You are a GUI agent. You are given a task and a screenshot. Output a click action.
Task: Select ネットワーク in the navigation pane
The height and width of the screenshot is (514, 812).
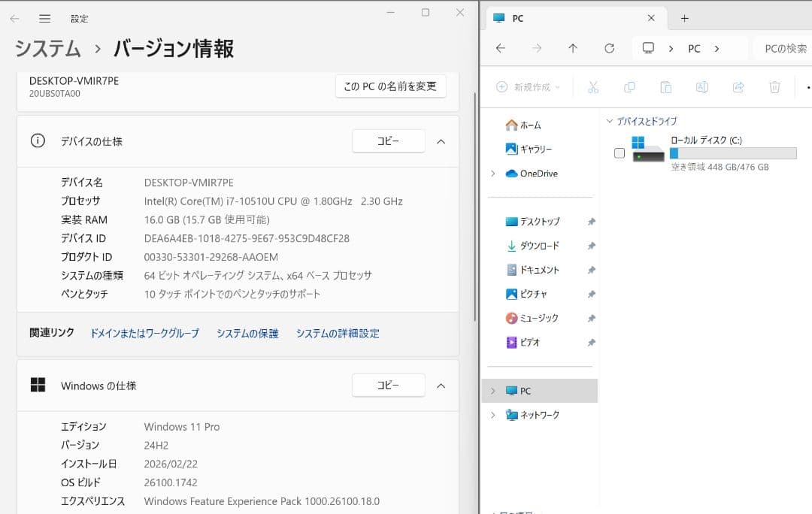[x=533, y=415]
